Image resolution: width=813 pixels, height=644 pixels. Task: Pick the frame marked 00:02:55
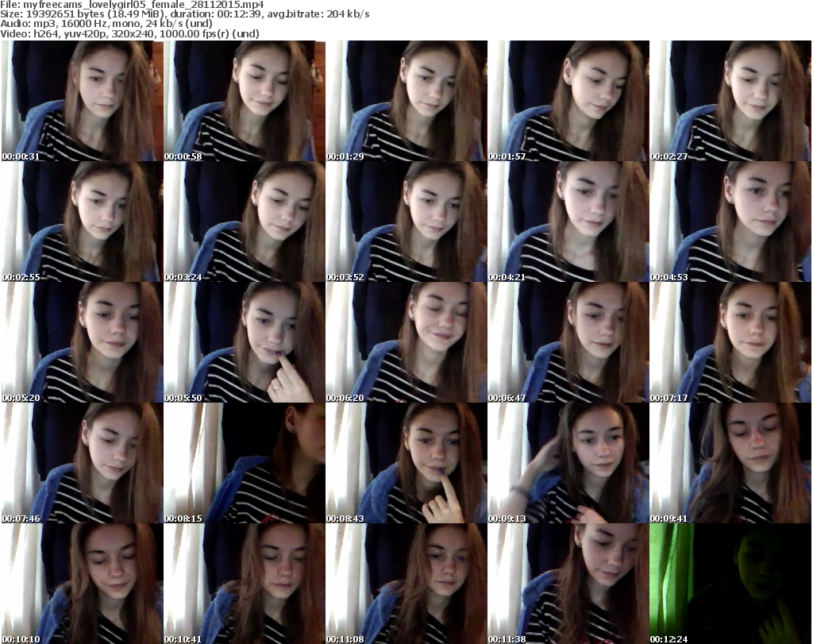tap(83, 222)
